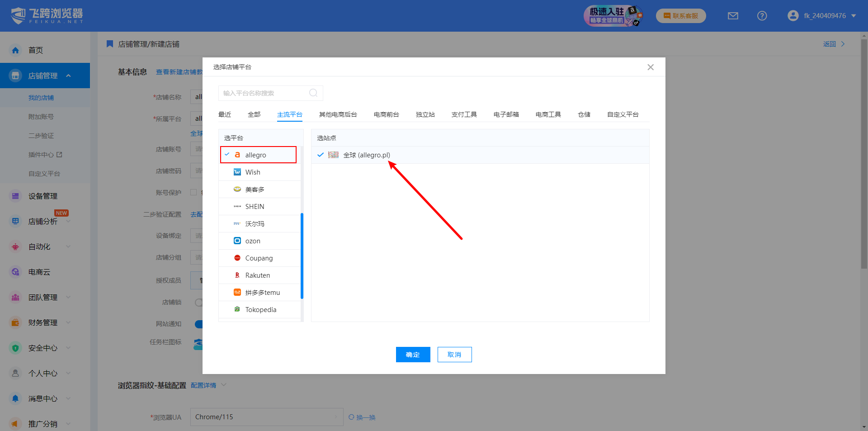Collapse the 店铺管理 sidebar section
This screenshot has height=431, width=868.
[69, 76]
